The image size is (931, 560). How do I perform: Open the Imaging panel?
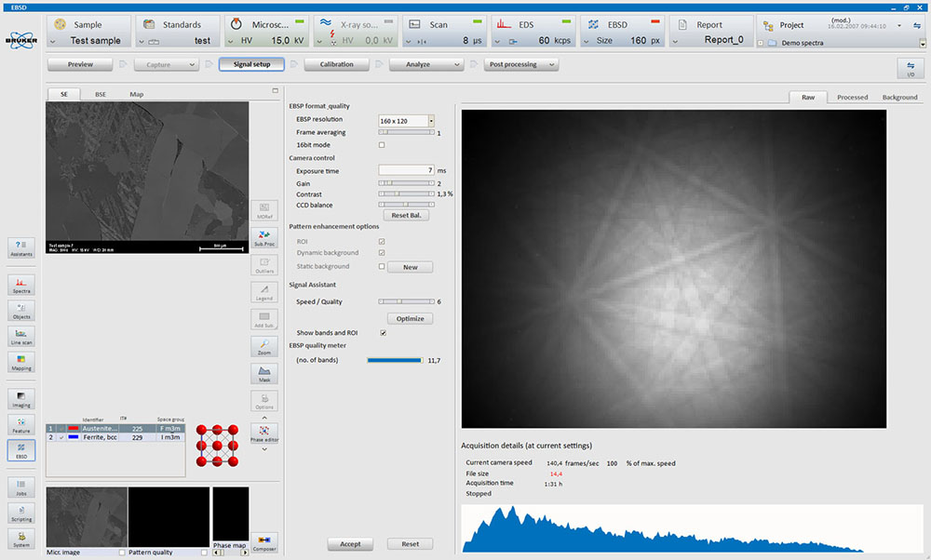pyautogui.click(x=20, y=399)
